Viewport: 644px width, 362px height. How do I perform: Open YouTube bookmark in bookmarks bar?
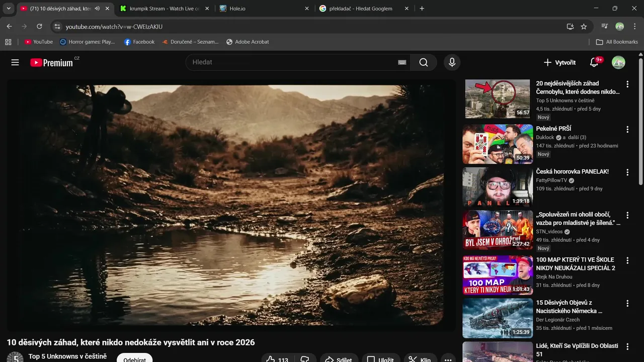point(39,42)
